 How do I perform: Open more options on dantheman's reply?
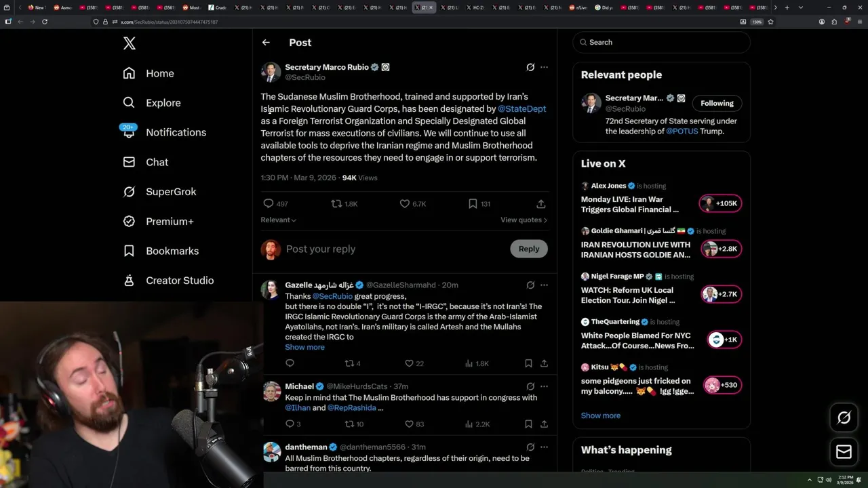[544, 447]
